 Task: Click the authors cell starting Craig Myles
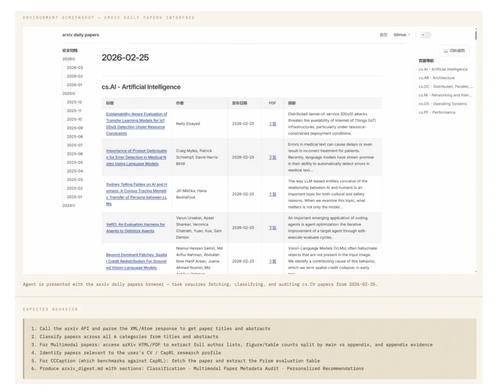coord(199,157)
